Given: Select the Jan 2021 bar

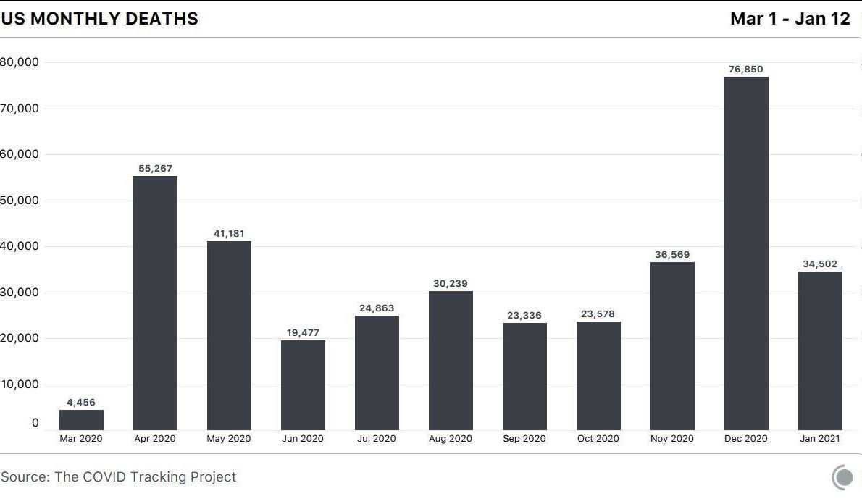Looking at the screenshot, I should [x=820, y=350].
